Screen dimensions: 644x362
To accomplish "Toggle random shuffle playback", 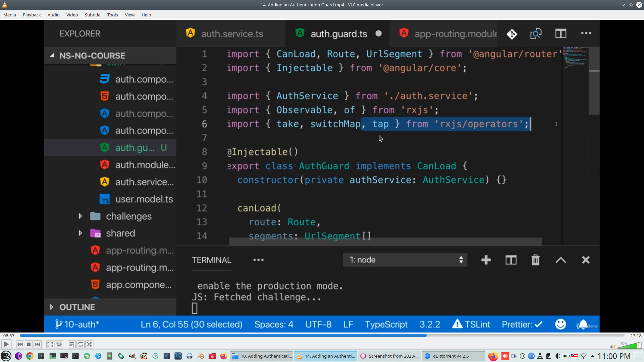I will [x=89, y=344].
